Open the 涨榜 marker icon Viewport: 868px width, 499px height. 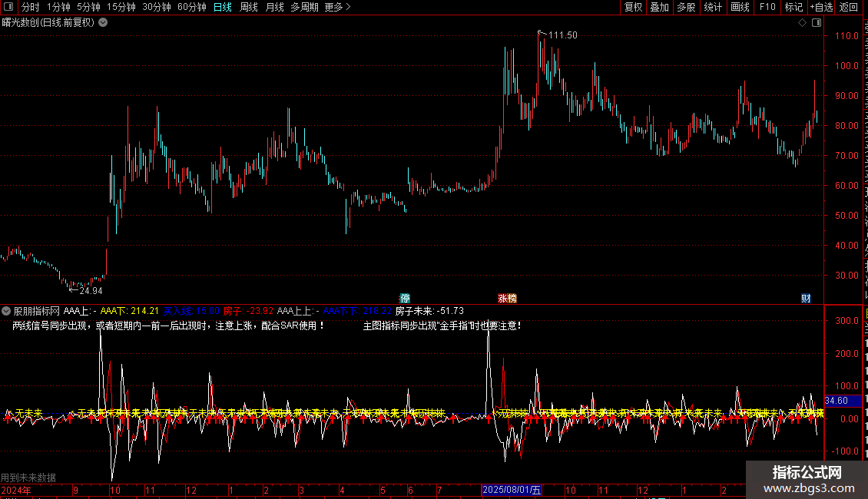click(x=507, y=298)
